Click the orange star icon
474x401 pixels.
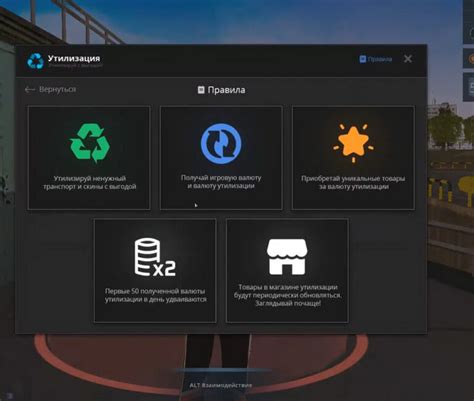[353, 143]
